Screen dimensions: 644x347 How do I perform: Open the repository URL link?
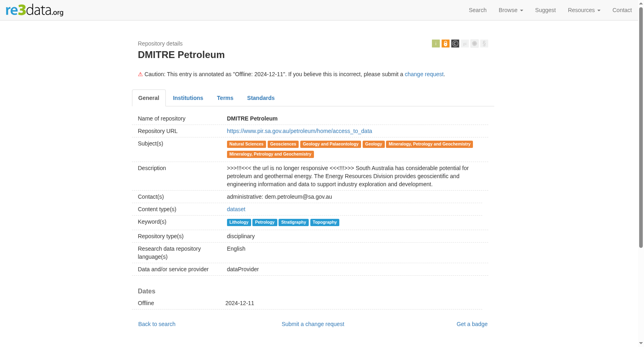point(299,131)
